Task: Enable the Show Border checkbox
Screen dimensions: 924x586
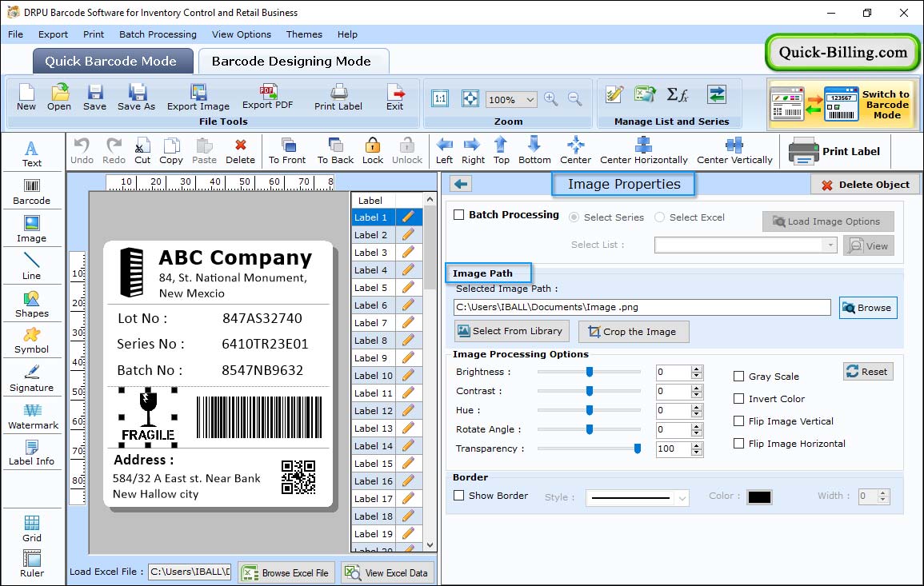Action: (x=458, y=496)
